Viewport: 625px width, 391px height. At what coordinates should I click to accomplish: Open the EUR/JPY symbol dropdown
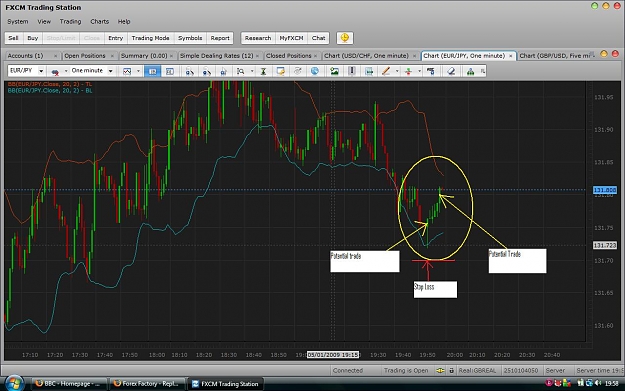(x=41, y=71)
